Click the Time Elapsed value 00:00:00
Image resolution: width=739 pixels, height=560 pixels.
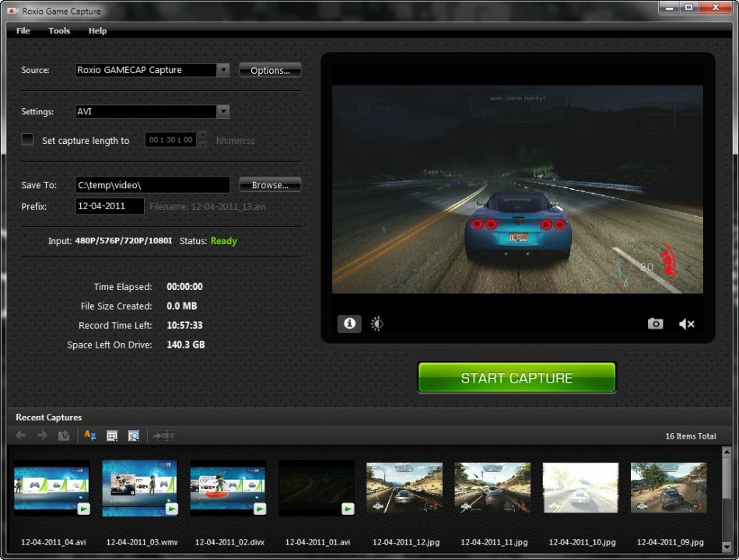coord(185,286)
